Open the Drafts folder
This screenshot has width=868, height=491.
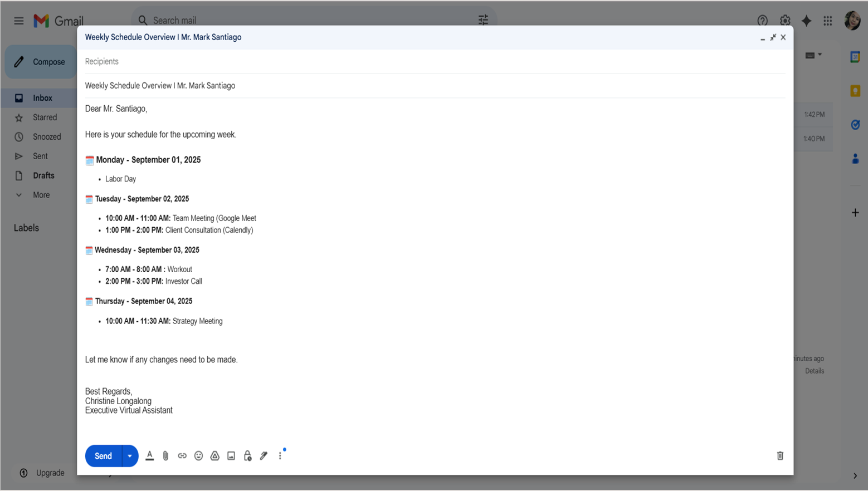(43, 176)
